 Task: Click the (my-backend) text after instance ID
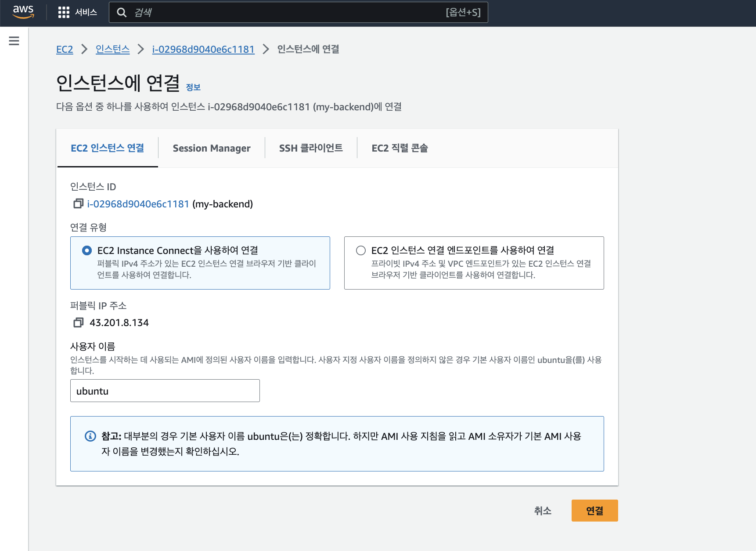[x=223, y=204]
